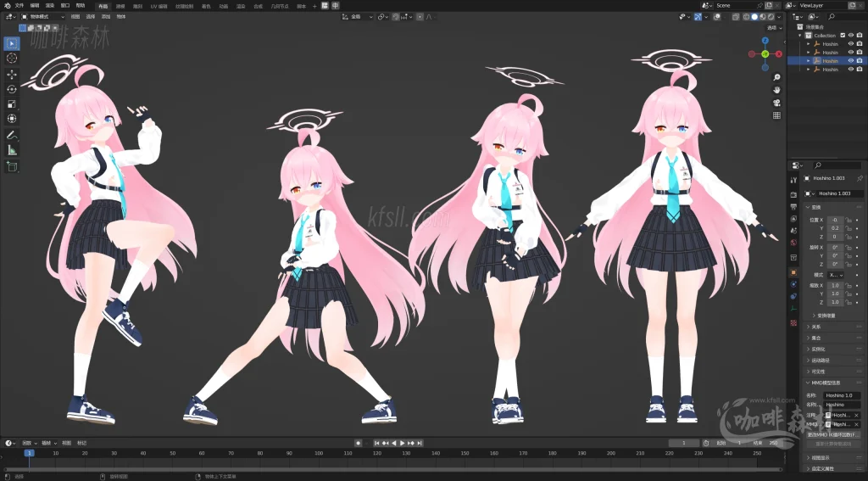This screenshot has height=481, width=868.
Task: Enable snapping magnet toggle
Action: (396, 17)
